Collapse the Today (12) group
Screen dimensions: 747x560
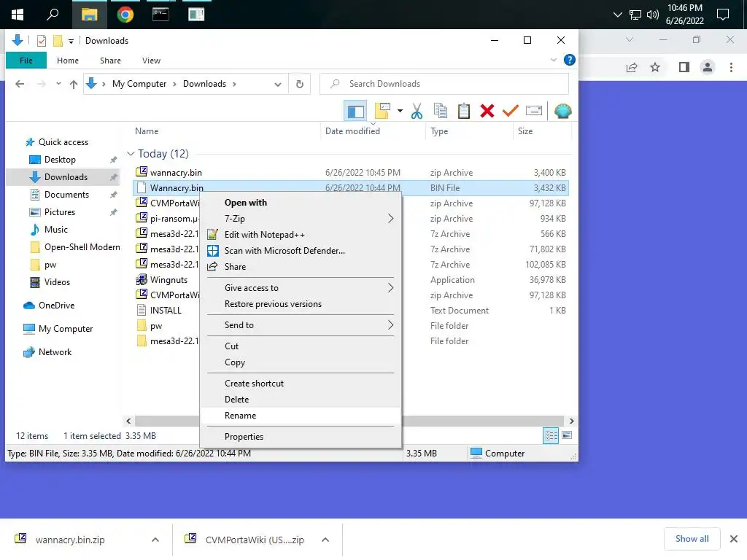coord(131,154)
